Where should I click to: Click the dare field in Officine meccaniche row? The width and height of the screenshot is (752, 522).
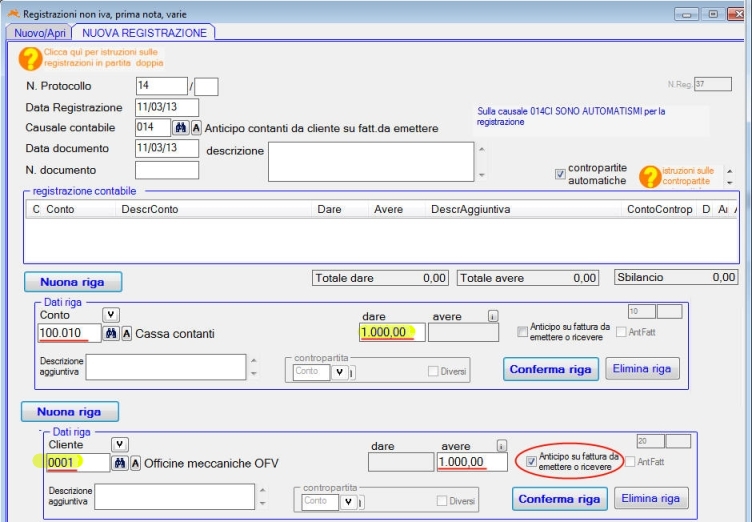tap(401, 462)
